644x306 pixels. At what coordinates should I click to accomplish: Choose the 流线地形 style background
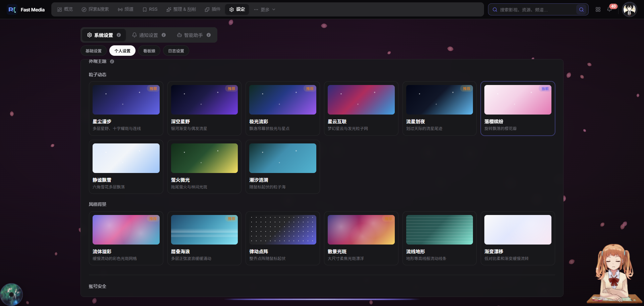click(439, 238)
